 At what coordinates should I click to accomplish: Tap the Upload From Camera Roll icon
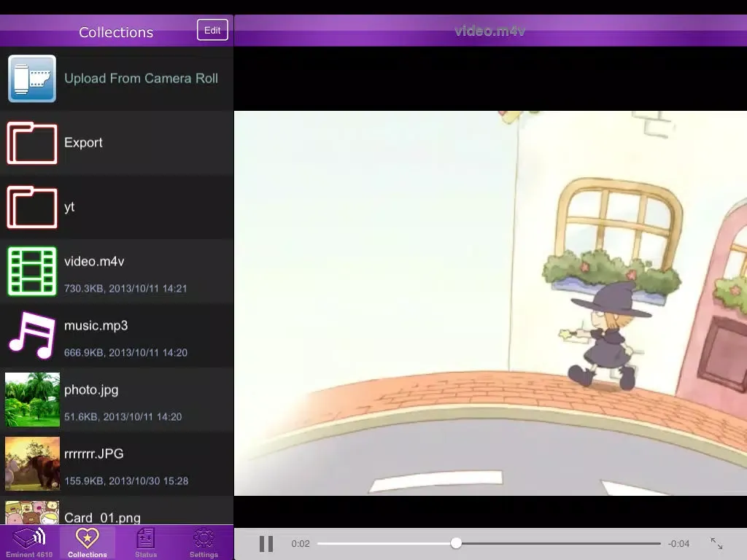32,79
